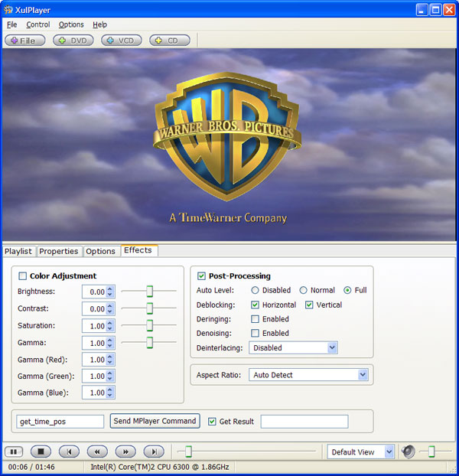Decrease Gamma (Blue) with down arrow
The width and height of the screenshot is (459, 476).
coord(110,396)
